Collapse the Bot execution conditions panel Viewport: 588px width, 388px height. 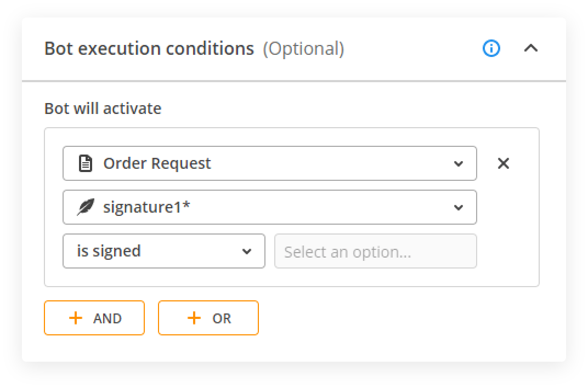click(530, 49)
